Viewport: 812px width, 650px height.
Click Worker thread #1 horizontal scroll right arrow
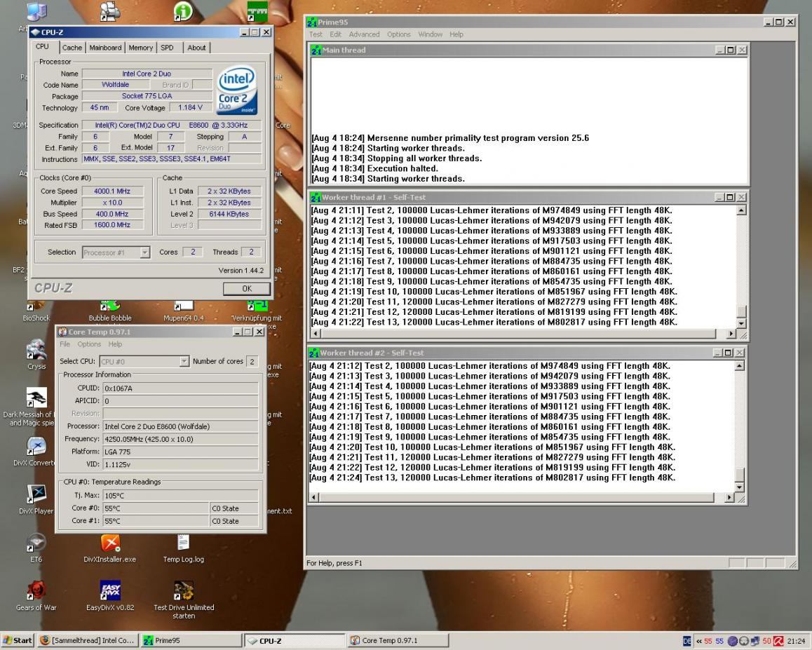coord(731,334)
